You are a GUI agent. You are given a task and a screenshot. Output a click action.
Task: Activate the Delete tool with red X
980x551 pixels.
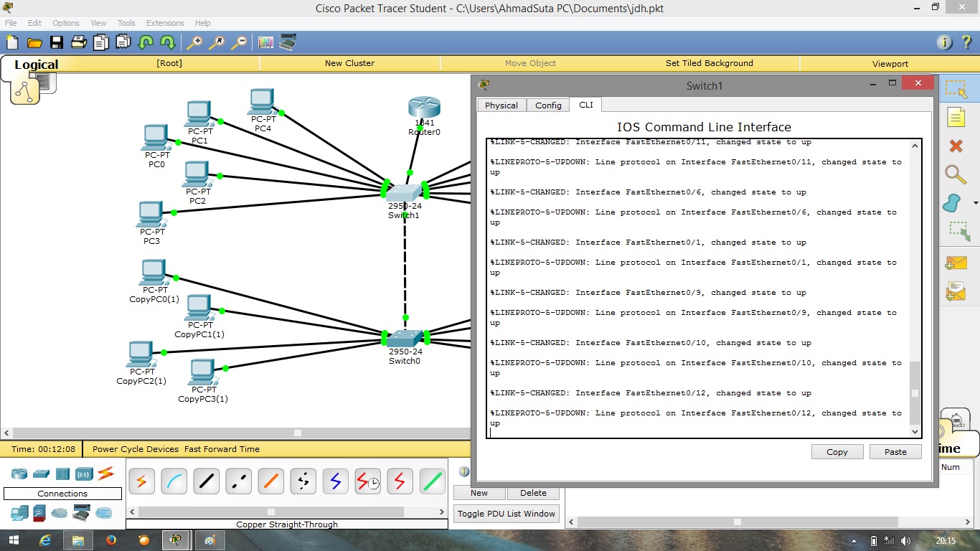956,146
